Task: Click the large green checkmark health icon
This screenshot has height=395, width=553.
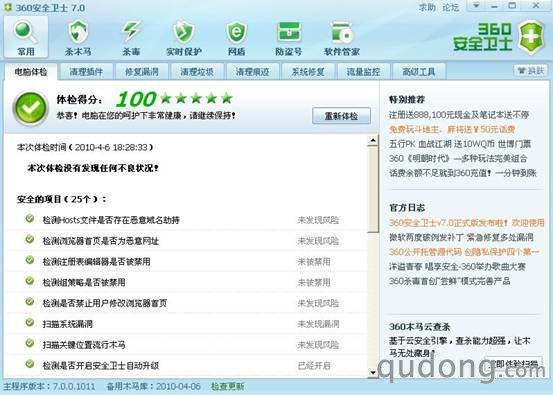Action: pos(30,108)
